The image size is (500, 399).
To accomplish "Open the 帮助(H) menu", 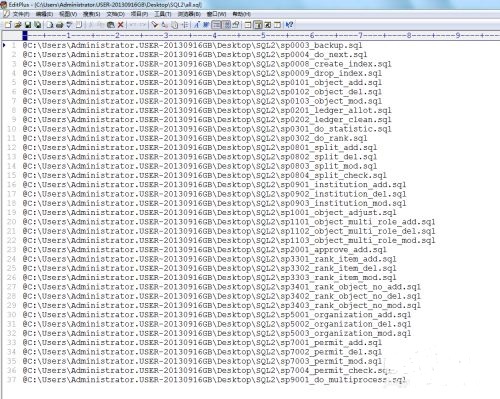I will (241, 14).
